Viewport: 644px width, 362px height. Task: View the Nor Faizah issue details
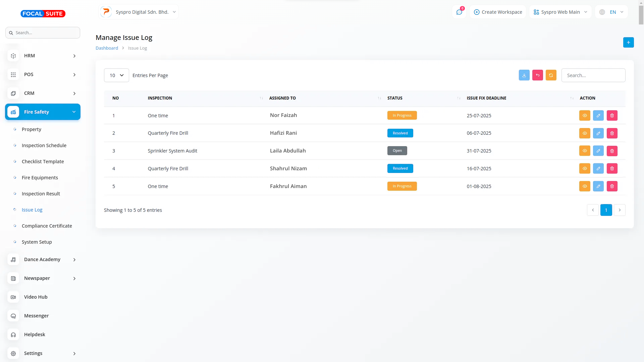click(x=584, y=116)
